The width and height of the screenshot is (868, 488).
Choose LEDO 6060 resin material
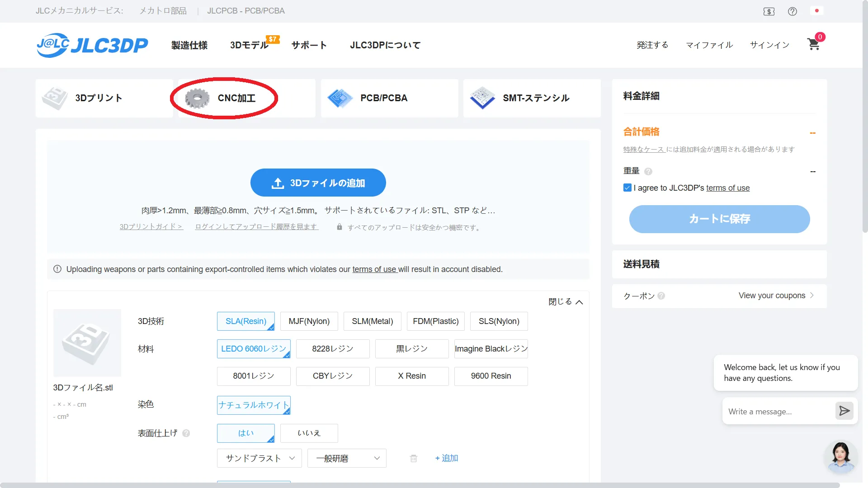tap(254, 349)
